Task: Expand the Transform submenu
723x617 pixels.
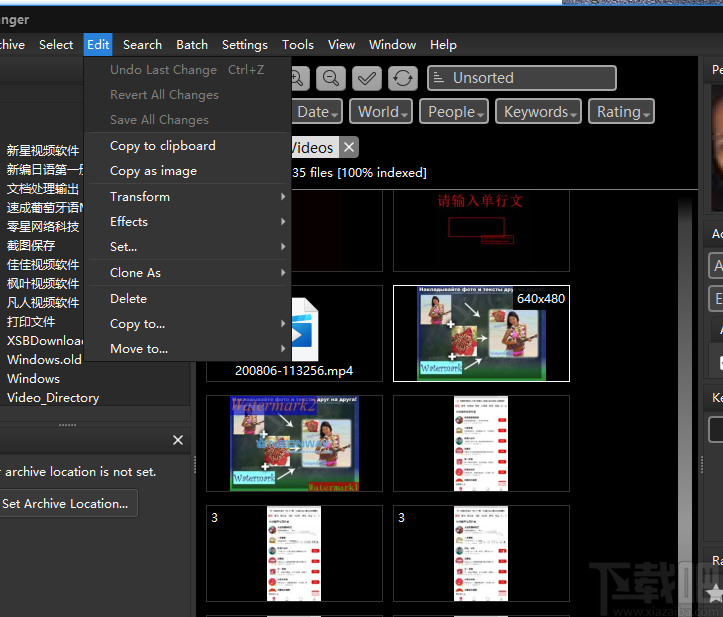Action: click(x=187, y=197)
